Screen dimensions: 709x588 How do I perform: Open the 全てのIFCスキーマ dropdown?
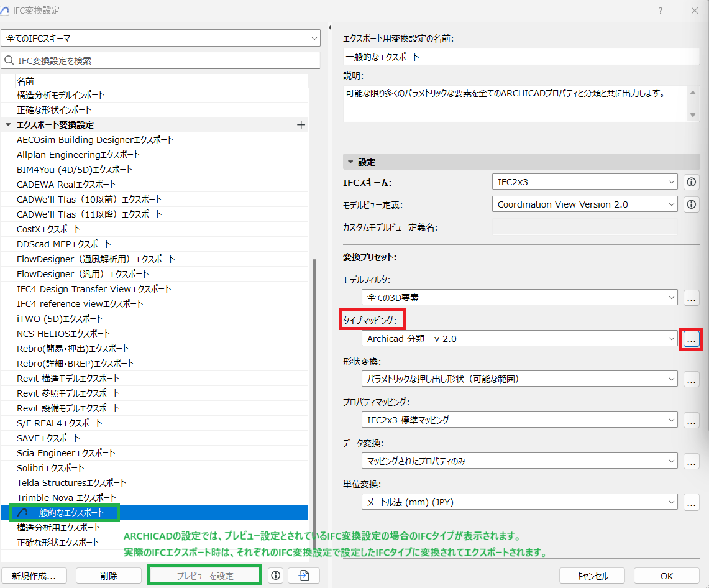point(160,39)
